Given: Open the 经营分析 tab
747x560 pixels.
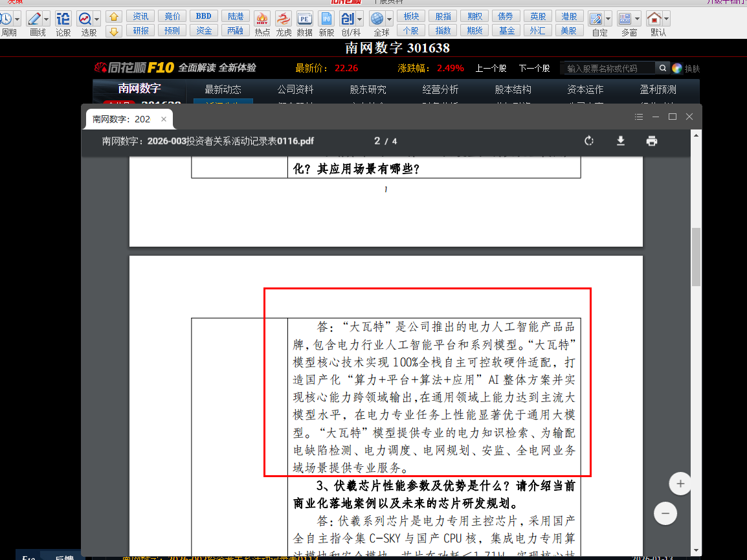Looking at the screenshot, I should (x=440, y=89).
